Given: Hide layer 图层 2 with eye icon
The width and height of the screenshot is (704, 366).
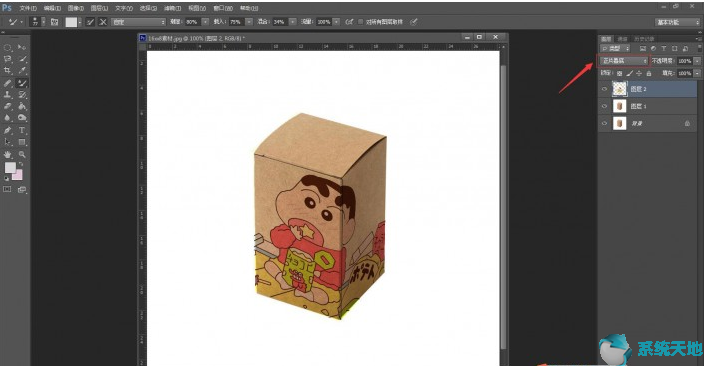Looking at the screenshot, I should point(604,89).
